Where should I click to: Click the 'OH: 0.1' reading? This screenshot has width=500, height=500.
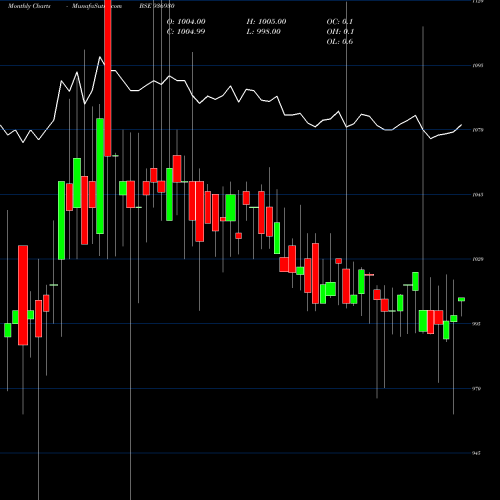click(x=340, y=32)
